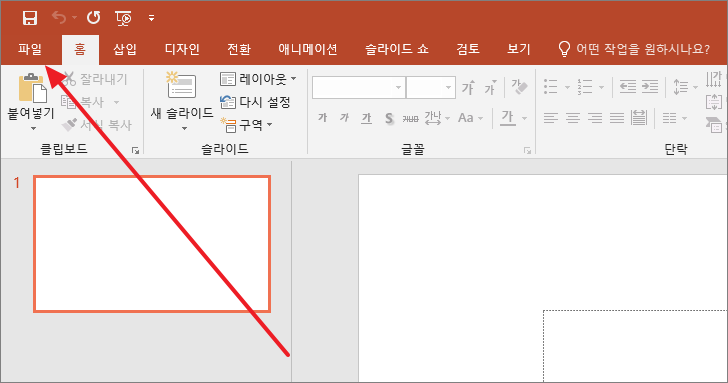Start slideshow from beginning icon

[x=124, y=18]
